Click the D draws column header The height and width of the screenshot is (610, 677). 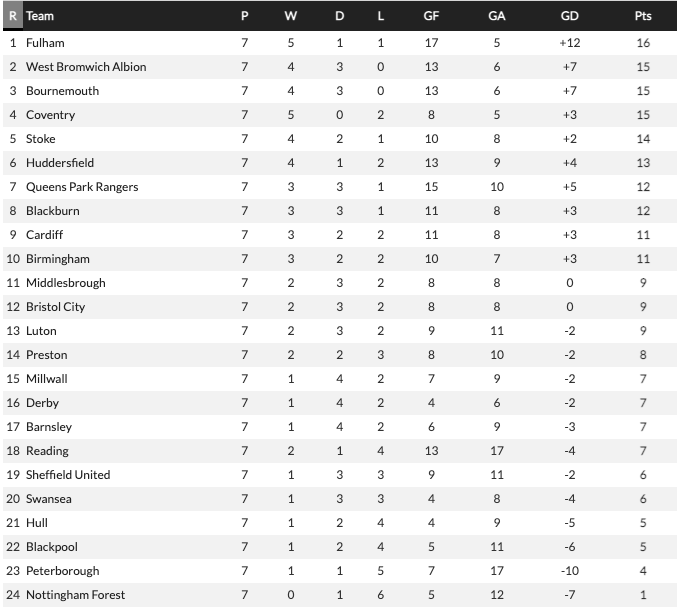pos(340,16)
